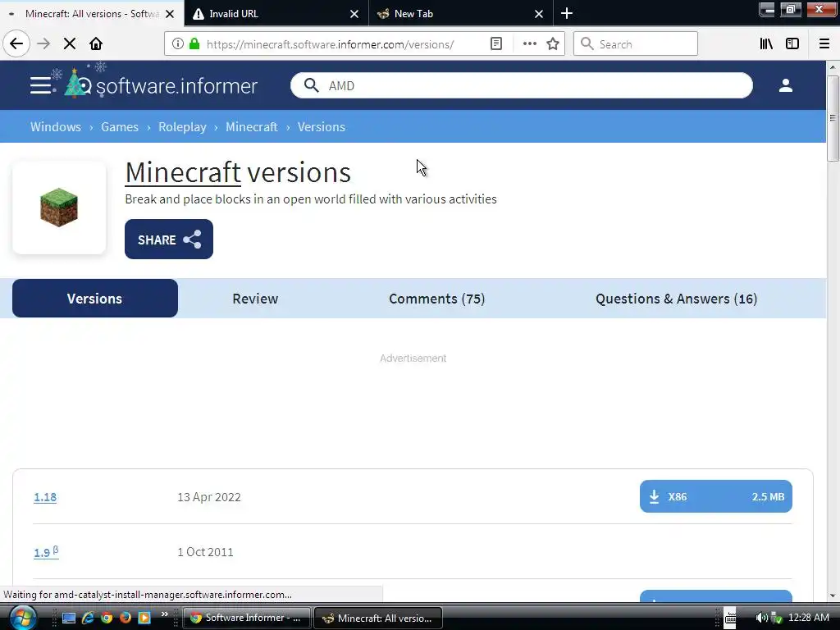Launch Firefox from quick launch
The width and height of the screenshot is (840, 630).
126,618
